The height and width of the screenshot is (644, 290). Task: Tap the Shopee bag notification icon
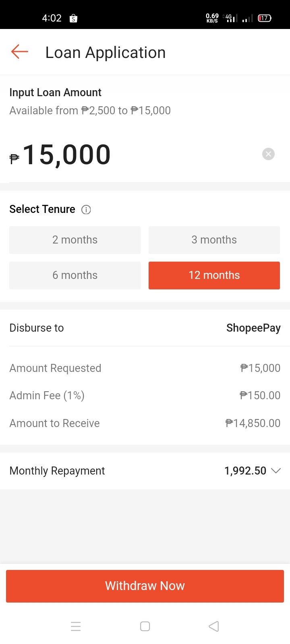pos(73,18)
